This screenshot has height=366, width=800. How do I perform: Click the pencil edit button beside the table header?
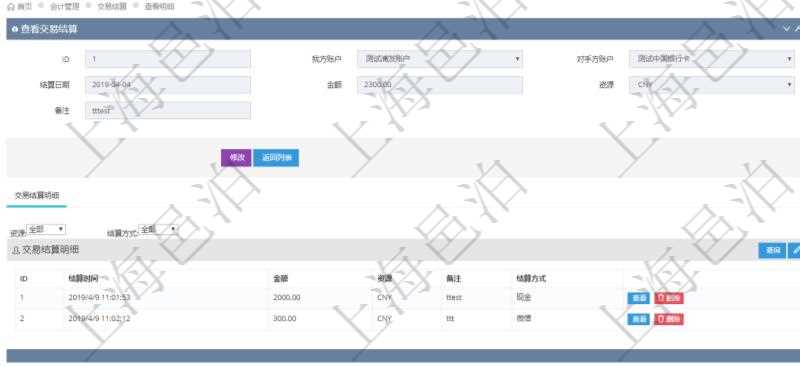coord(794,250)
